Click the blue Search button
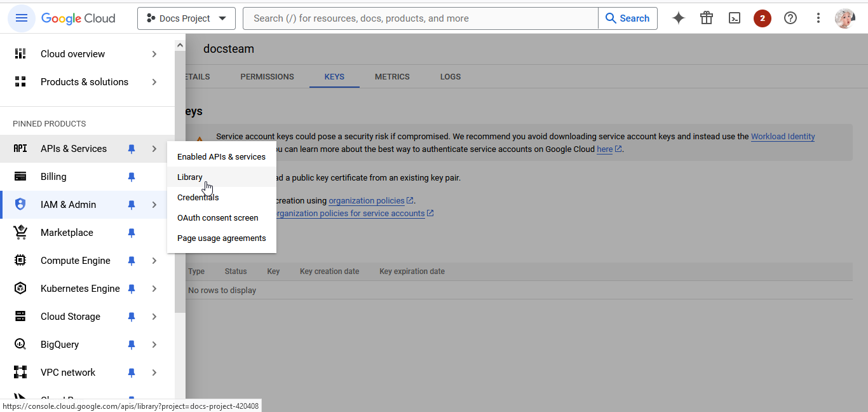The width and height of the screenshot is (868, 412). point(628,18)
